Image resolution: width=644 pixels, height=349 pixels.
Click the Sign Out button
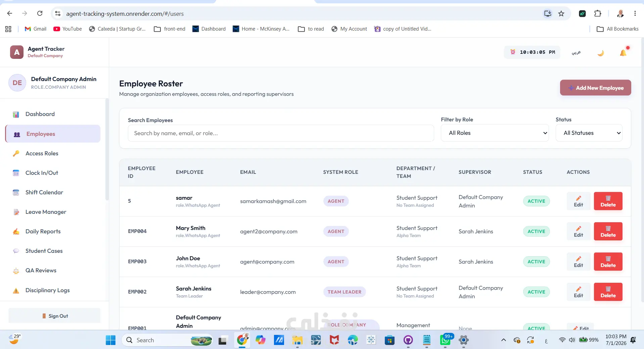click(54, 316)
